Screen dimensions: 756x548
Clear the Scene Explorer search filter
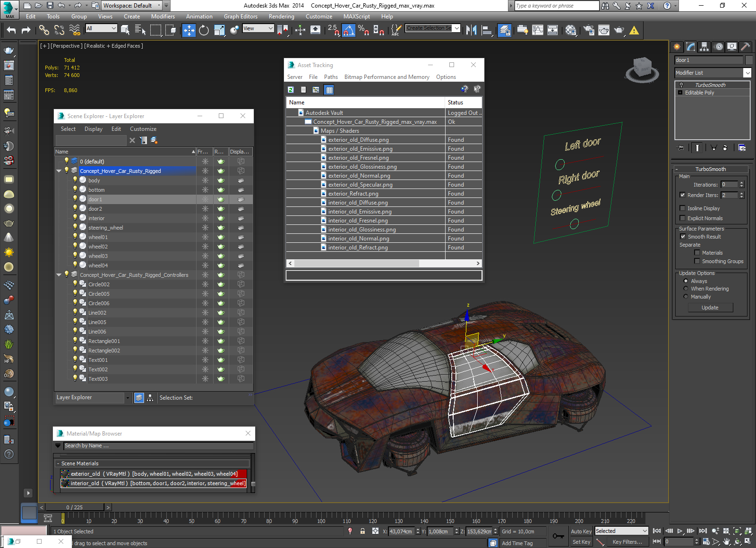(132, 140)
